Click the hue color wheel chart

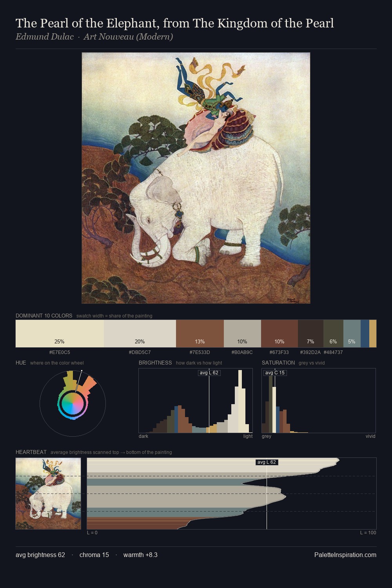73,403
